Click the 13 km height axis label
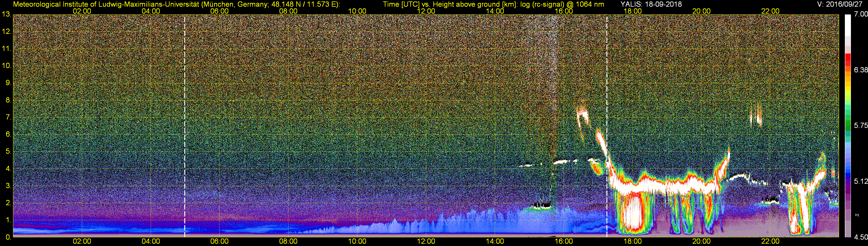Screen dimensions: 868x246 tap(6, 14)
